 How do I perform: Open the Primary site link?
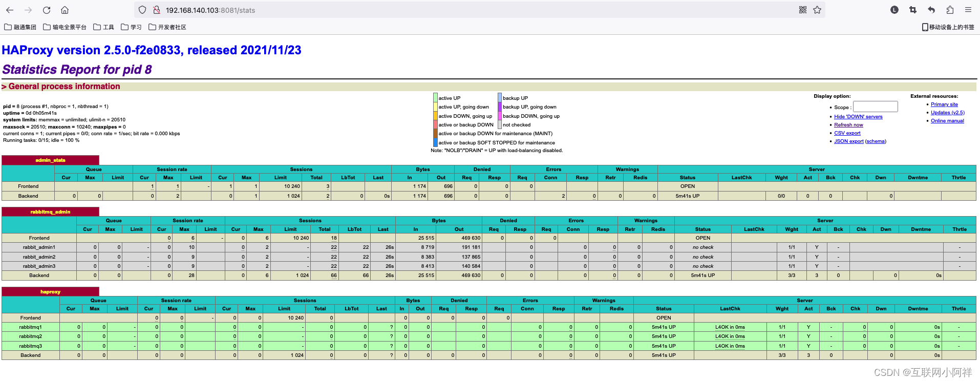[x=944, y=104]
